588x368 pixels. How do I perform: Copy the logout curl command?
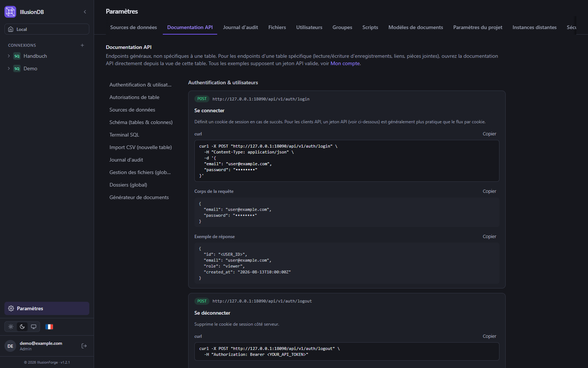point(490,336)
